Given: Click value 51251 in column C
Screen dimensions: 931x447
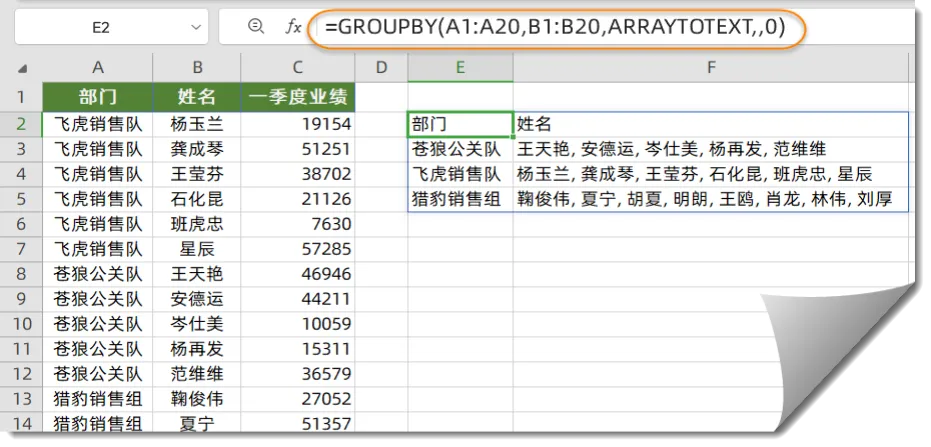Looking at the screenshot, I should [x=298, y=149].
